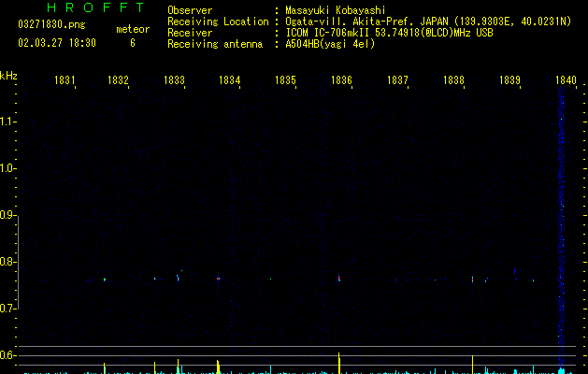Click the 1.0 kHz frequency tick label

click(7, 168)
